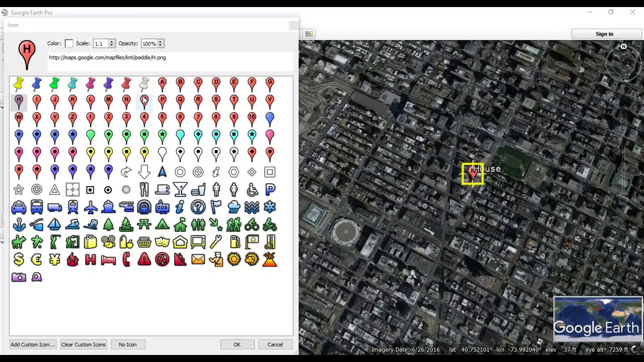This screenshot has height=362, width=644.
Task: Choose the white pushpin icon
Action: coord(144,84)
